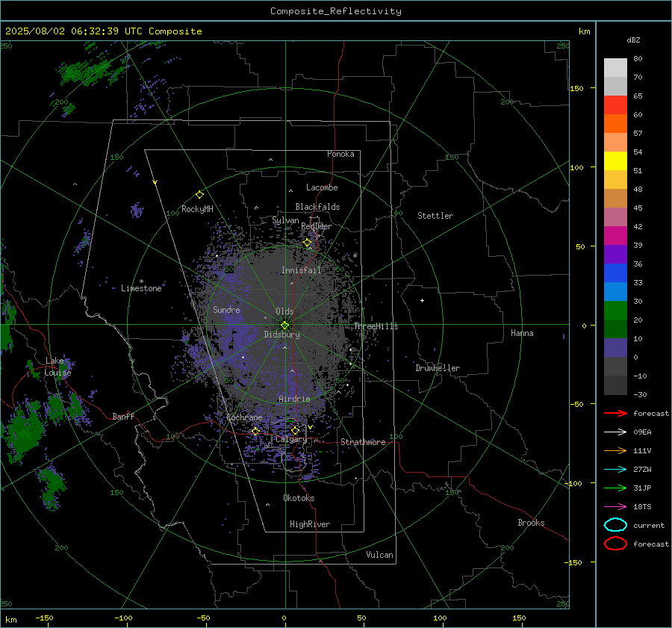Click the red forecast ellipse icon
The image size is (672, 628).
click(615, 544)
